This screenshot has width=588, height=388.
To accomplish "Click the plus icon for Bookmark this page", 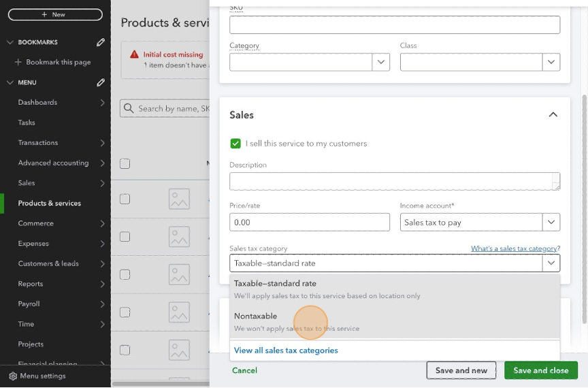I will click(x=18, y=62).
